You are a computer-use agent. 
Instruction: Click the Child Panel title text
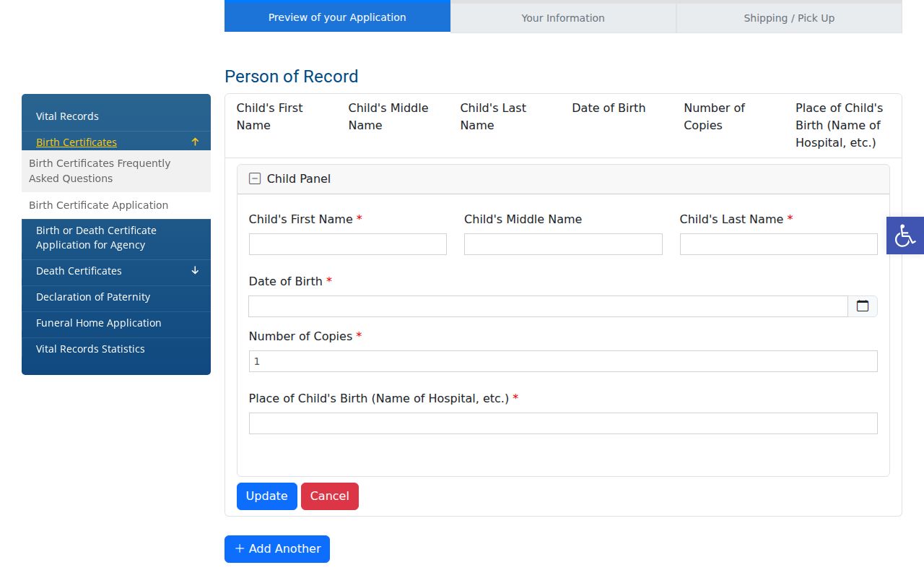(299, 178)
